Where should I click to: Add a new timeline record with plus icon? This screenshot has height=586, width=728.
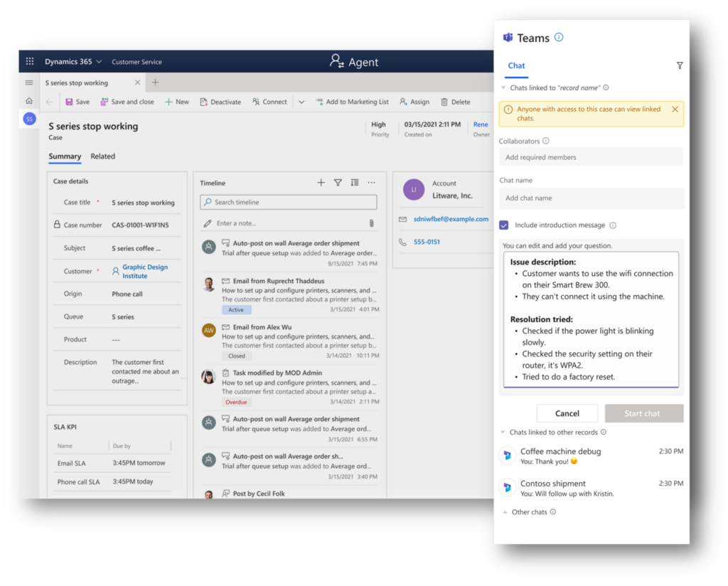(321, 183)
